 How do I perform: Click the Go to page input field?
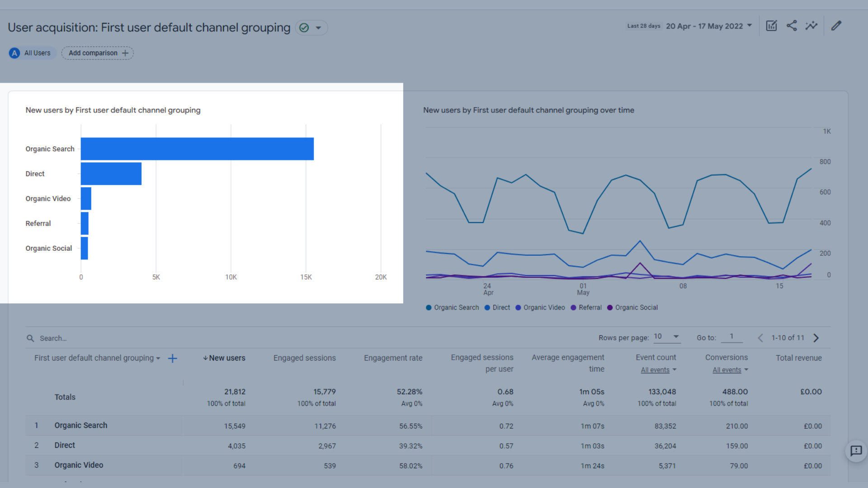coord(732,337)
